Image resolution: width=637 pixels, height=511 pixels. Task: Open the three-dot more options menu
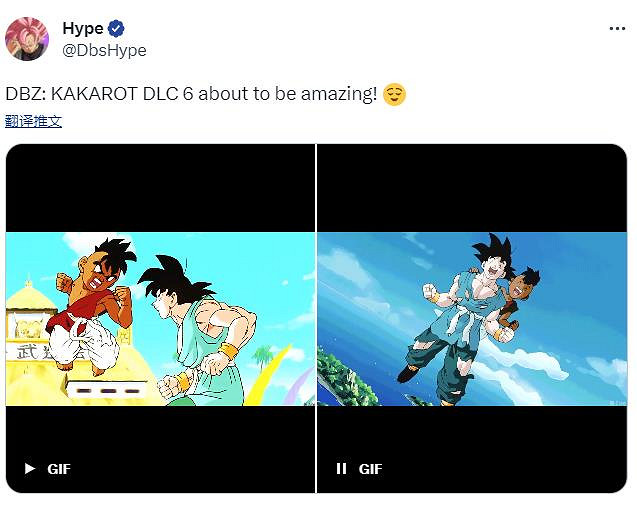pos(617,28)
